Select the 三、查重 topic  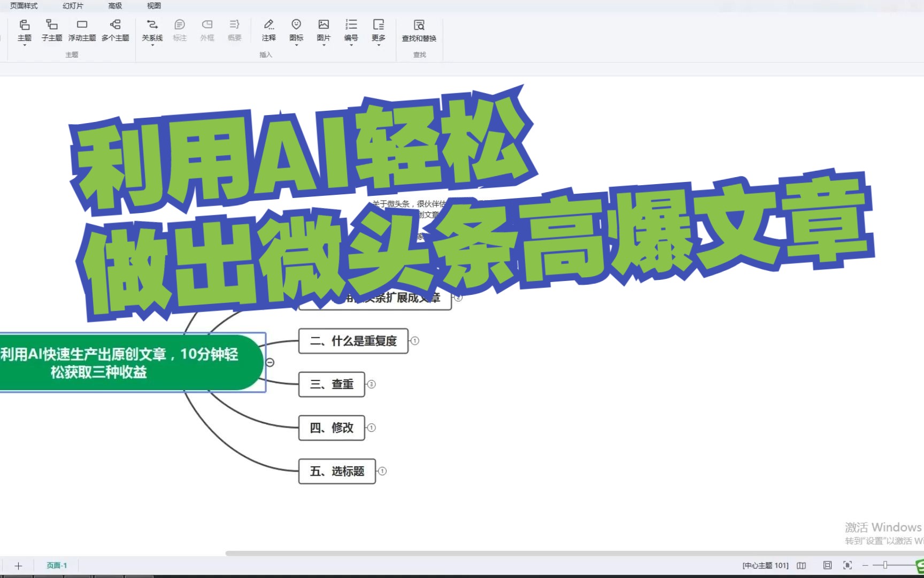[332, 384]
